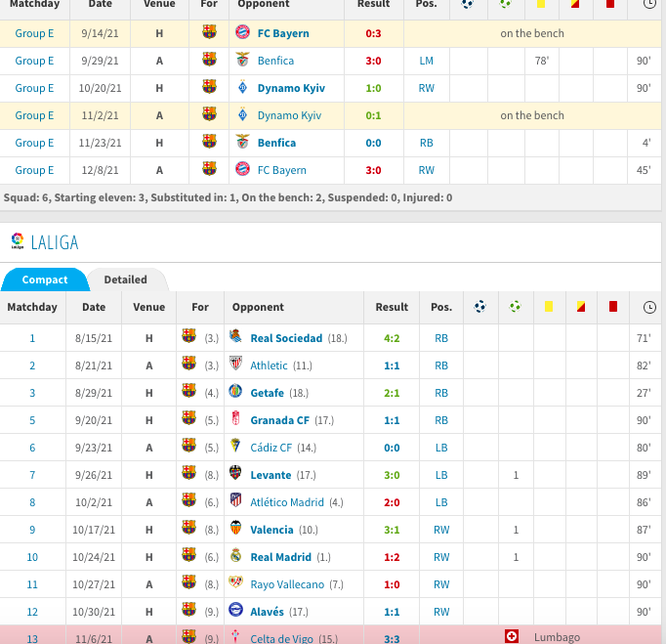Click Real Sociedad club crest
This screenshot has width=666, height=644.
click(235, 336)
